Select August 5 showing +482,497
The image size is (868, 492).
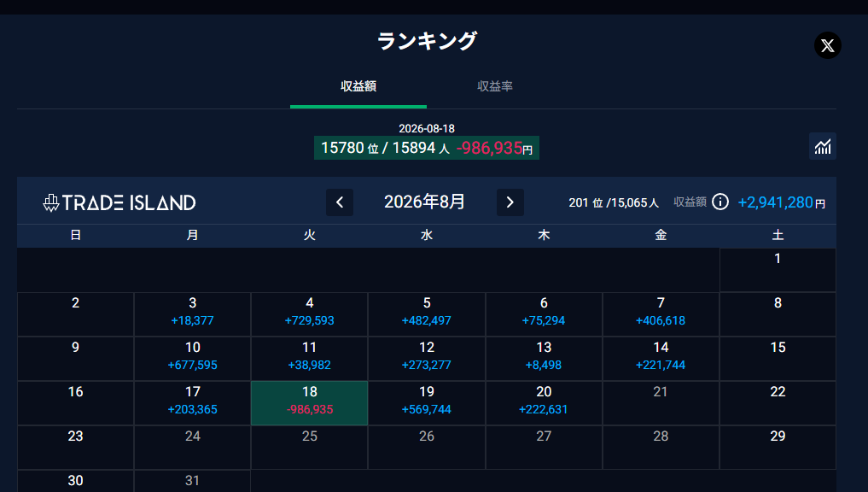(427, 314)
